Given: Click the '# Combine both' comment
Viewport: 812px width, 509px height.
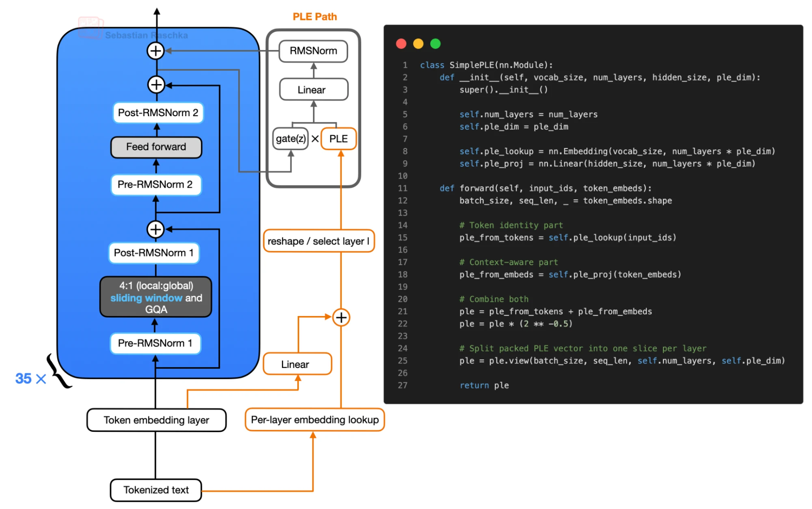Looking at the screenshot, I should (x=494, y=299).
